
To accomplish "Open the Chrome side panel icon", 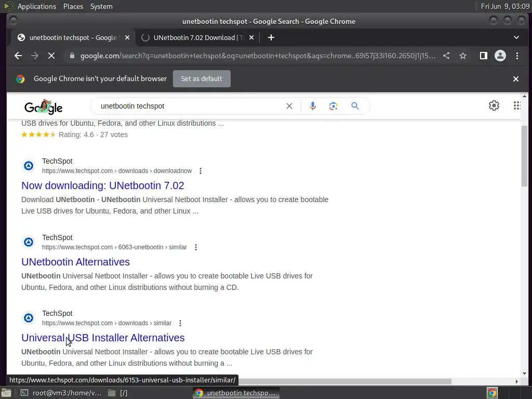I will (x=484, y=56).
